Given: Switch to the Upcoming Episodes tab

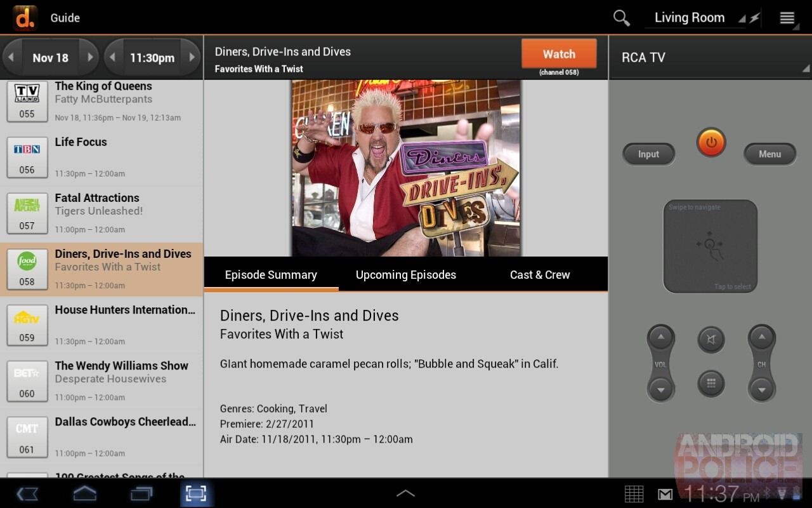Looking at the screenshot, I should coord(405,274).
